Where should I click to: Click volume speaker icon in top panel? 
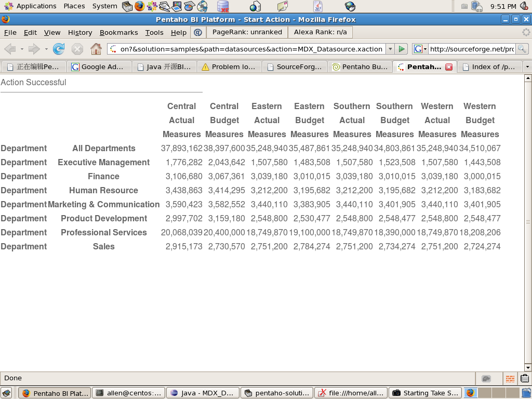[524, 6]
